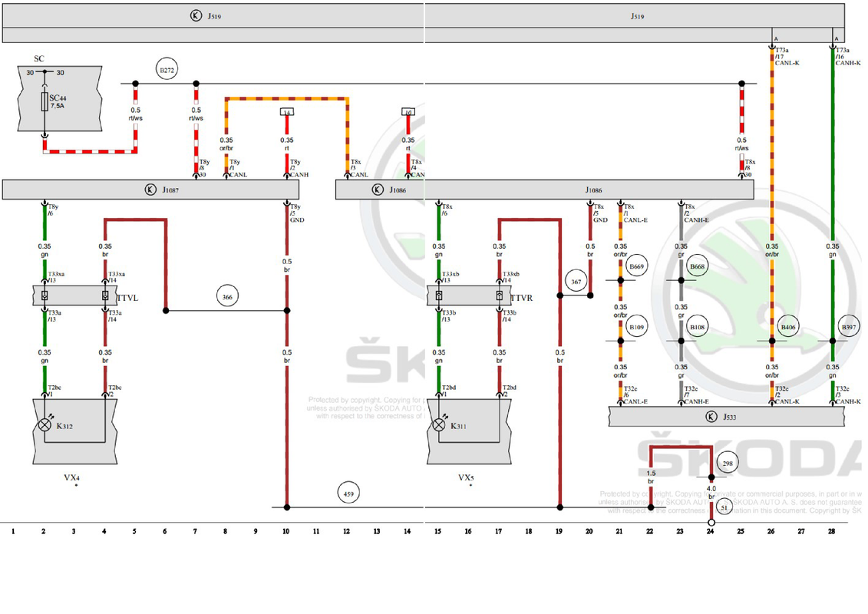This screenshot has width=868, height=614.
Task: Click the K symbol beside left J1086
Action: pyautogui.click(x=377, y=190)
